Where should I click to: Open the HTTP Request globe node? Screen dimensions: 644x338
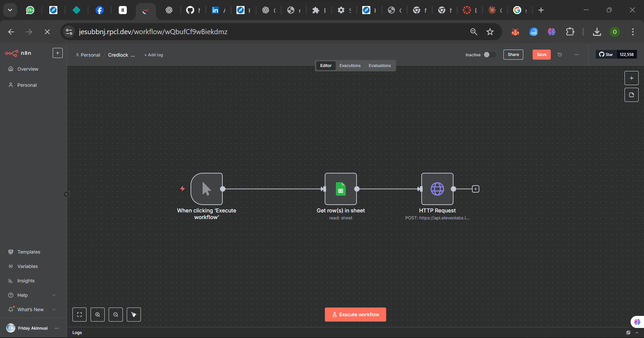coord(437,189)
